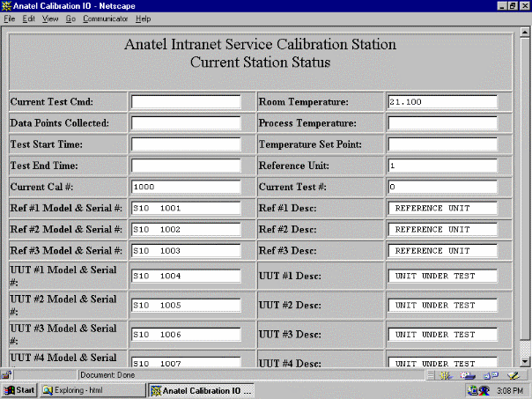This screenshot has width=532, height=399.
Task: Click UUT #4 Desc UNIT UNDER TEST field
Action: (442, 362)
